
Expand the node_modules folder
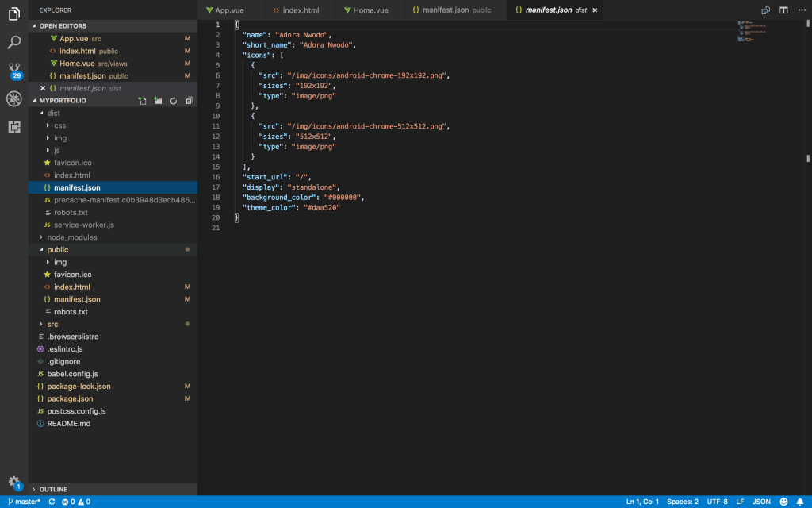coord(71,237)
